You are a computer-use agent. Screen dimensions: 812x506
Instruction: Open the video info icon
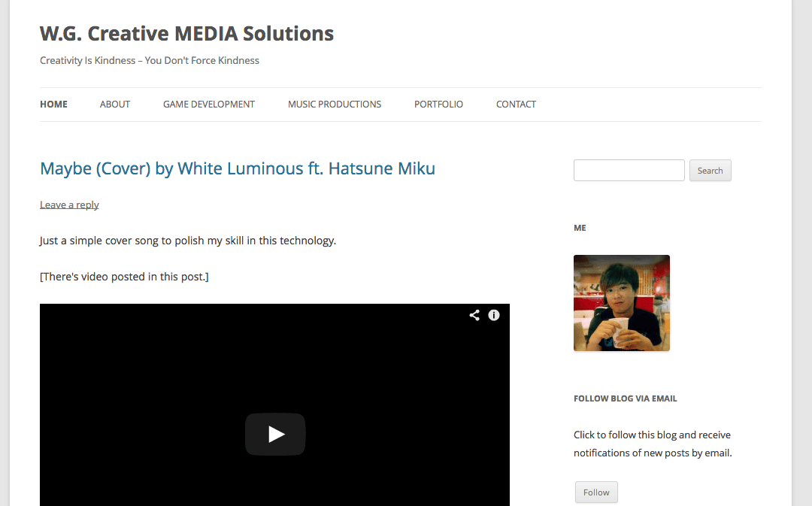494,315
